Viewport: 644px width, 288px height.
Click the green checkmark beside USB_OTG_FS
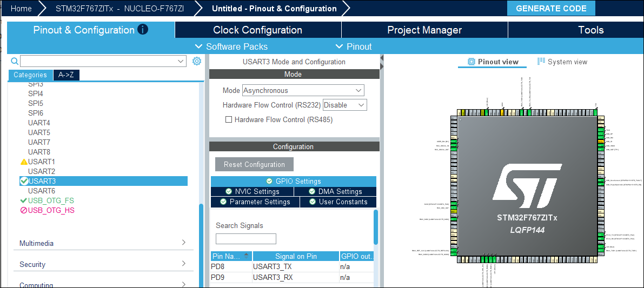[23, 200]
